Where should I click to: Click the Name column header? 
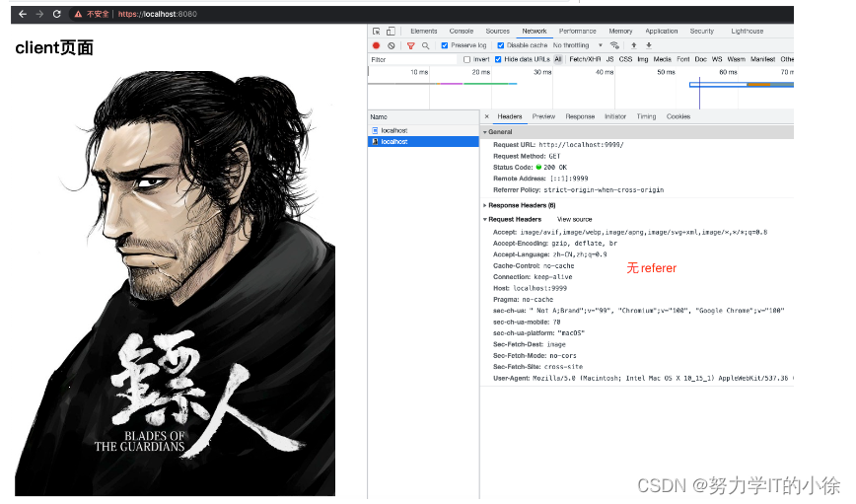click(423, 116)
